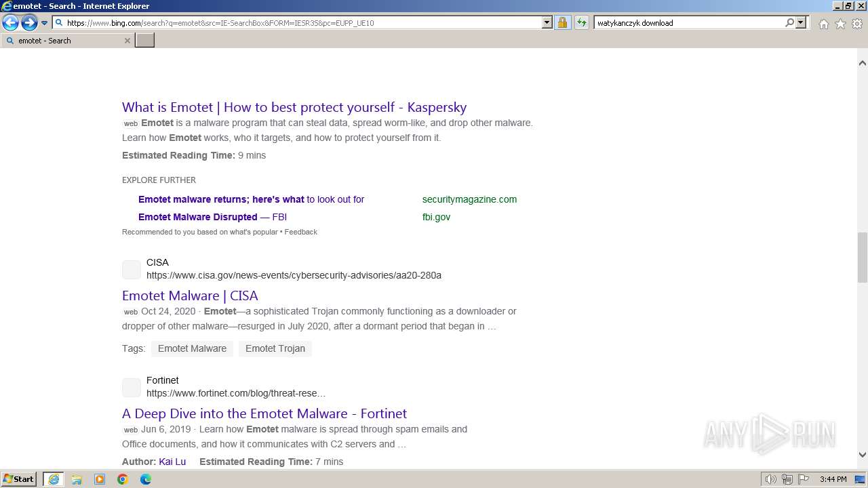The height and width of the screenshot is (488, 868).
Task: Click the security lock icon
Action: pos(562,22)
